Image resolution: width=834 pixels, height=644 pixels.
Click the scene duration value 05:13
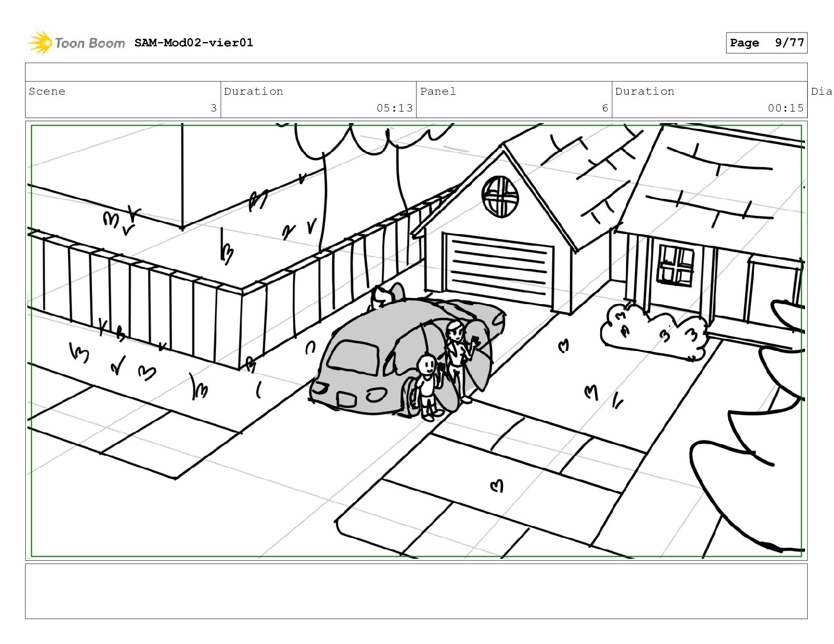coord(394,108)
